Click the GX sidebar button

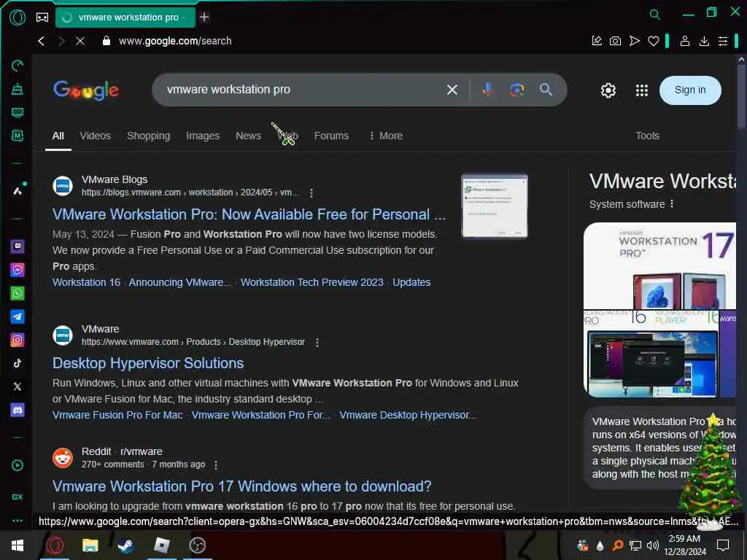coord(18,497)
